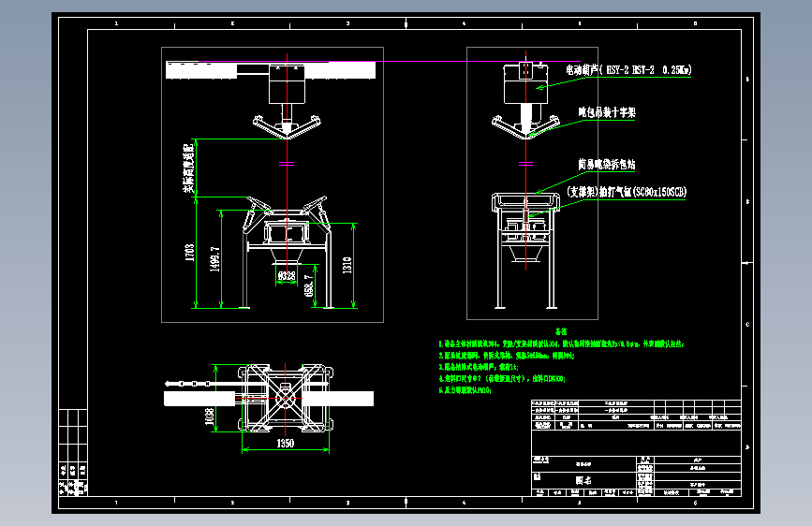Click the 1038 depth dimension in plan view
Screen dimensions: 812x526
pos(209,416)
